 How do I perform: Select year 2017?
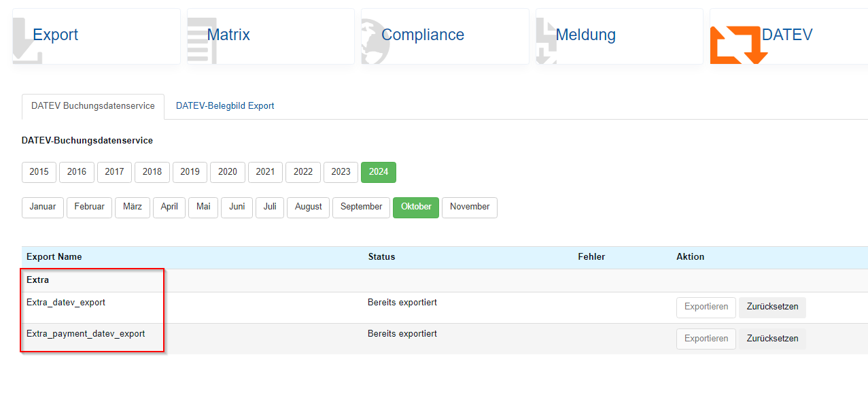coord(114,172)
